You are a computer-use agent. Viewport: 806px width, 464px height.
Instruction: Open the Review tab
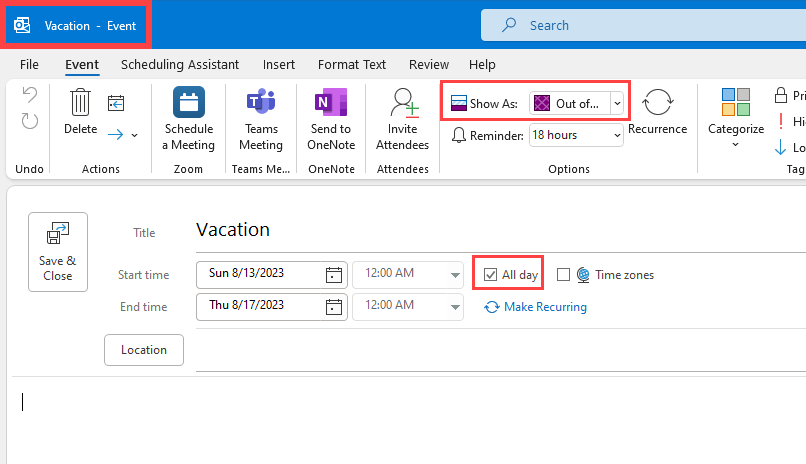pyautogui.click(x=429, y=65)
